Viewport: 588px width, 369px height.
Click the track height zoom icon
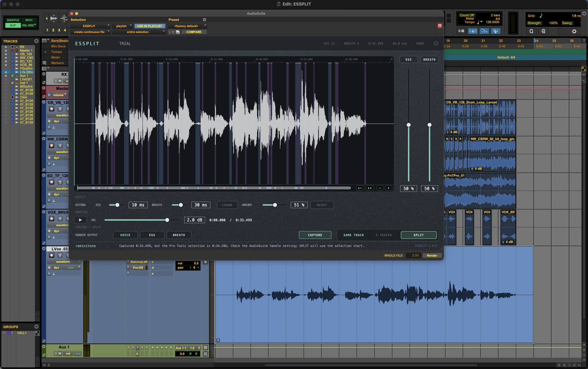(x=64, y=19)
